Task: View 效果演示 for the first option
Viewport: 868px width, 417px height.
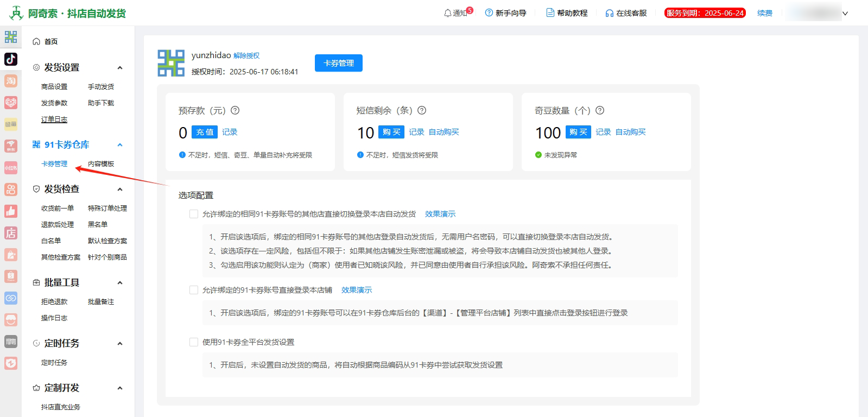Action: click(440, 214)
